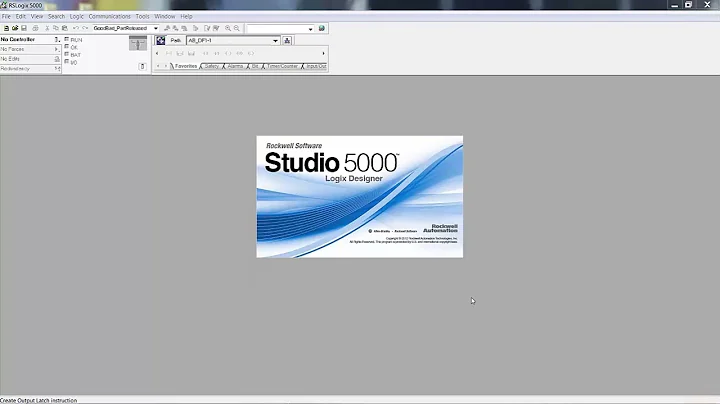720x404 pixels.
Task: Click the Cut scissors icon
Action: click(47, 28)
